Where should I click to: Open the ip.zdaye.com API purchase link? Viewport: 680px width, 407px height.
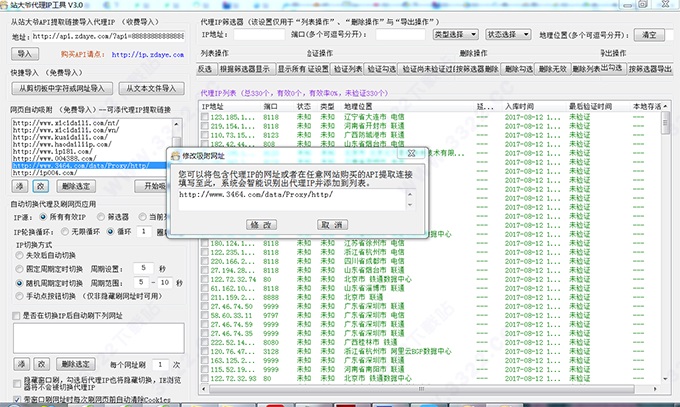(146, 54)
